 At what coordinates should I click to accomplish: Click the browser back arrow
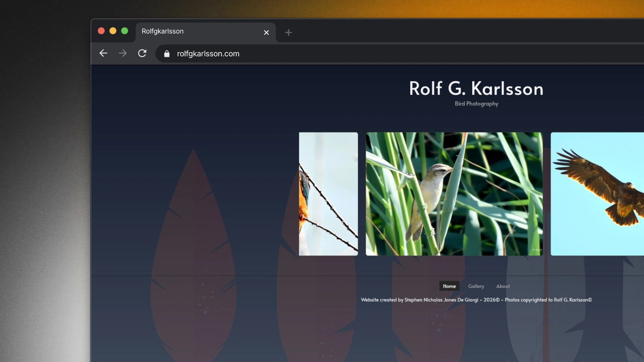coord(103,53)
